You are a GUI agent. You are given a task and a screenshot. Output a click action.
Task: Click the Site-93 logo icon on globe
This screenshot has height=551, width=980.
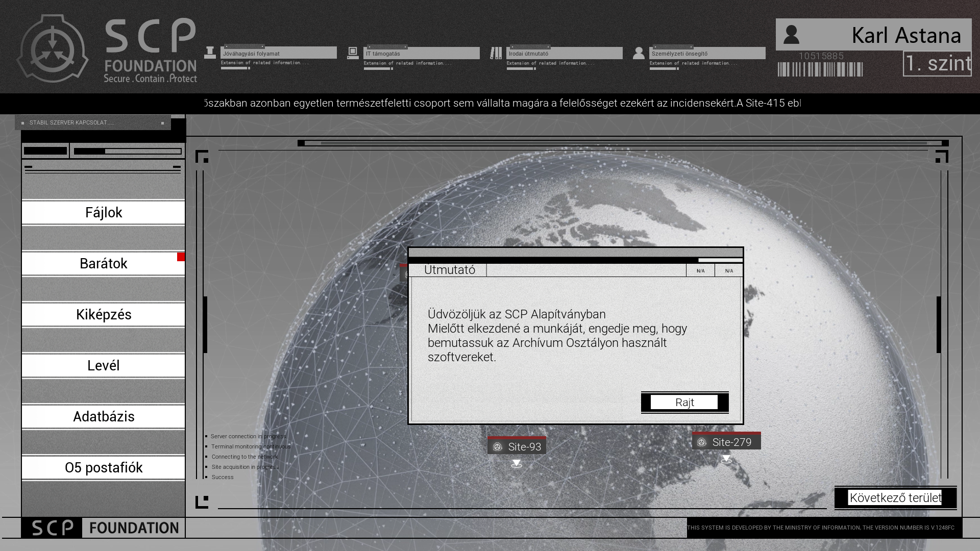click(498, 447)
